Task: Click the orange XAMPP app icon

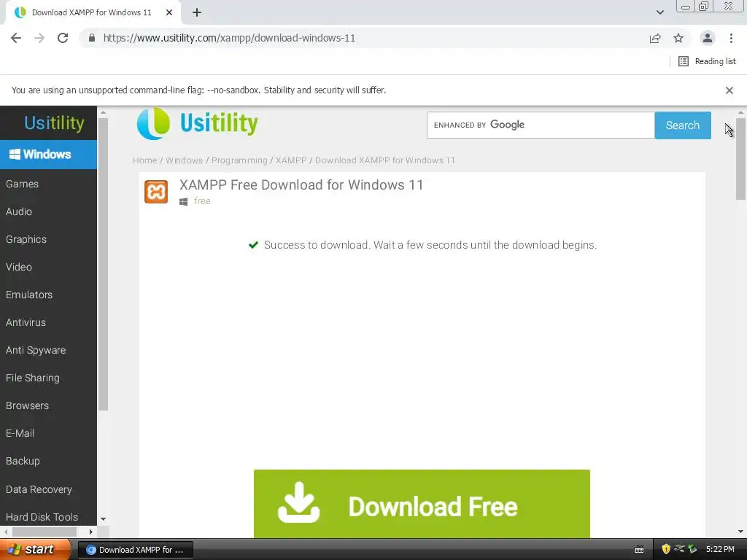Action: point(156,192)
